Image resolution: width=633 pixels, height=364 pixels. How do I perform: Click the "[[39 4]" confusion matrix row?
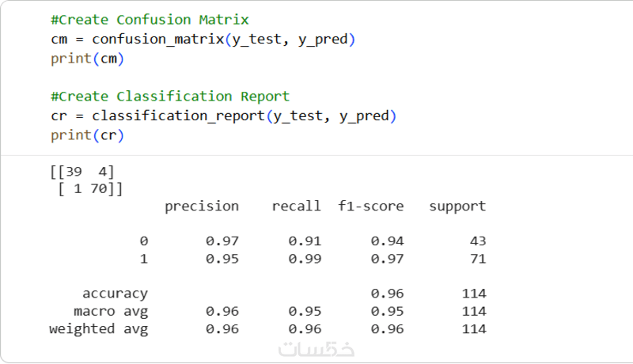click(82, 171)
